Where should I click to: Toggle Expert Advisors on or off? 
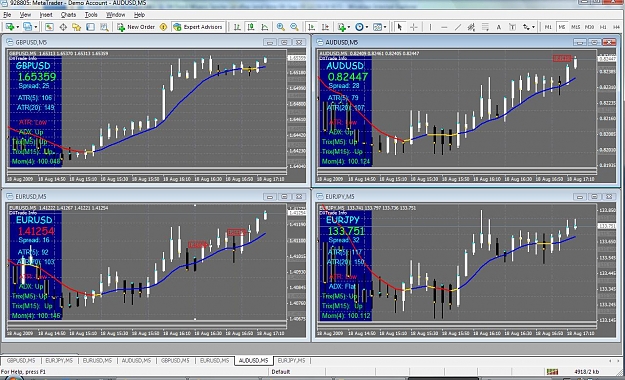pos(198,27)
